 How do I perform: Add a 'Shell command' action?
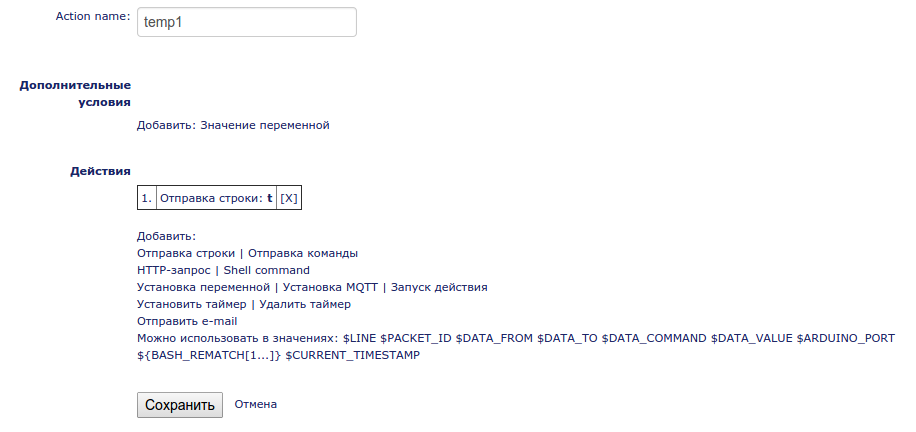[266, 270]
